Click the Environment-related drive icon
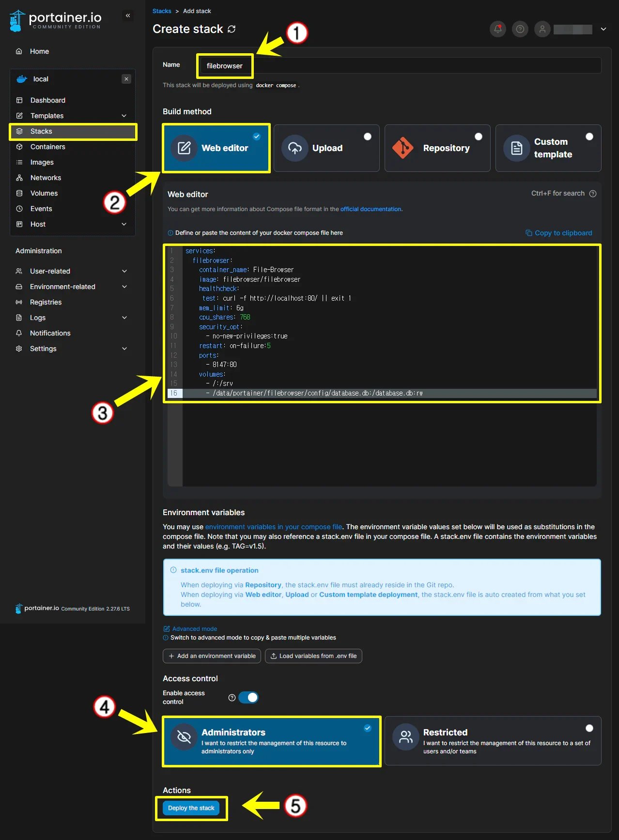 19,287
